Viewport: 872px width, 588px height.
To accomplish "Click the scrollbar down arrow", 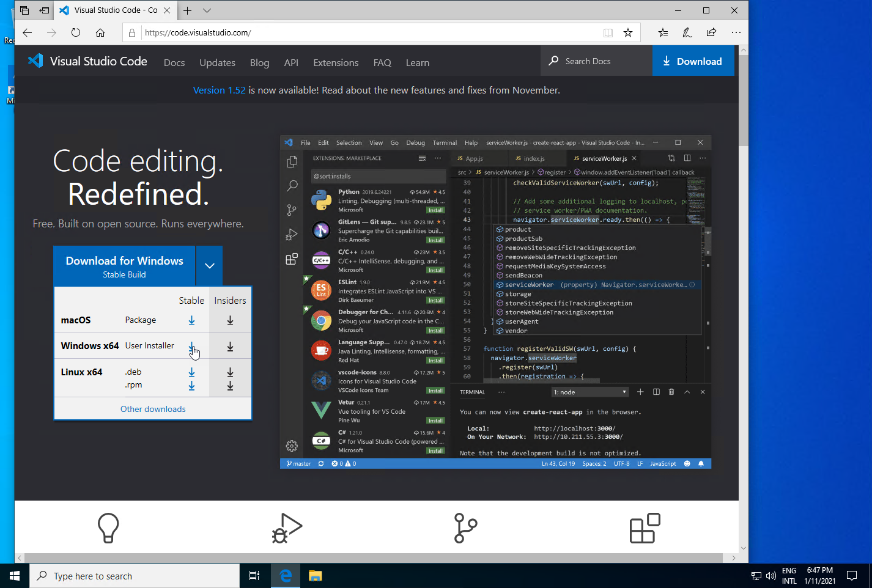I will [x=744, y=548].
